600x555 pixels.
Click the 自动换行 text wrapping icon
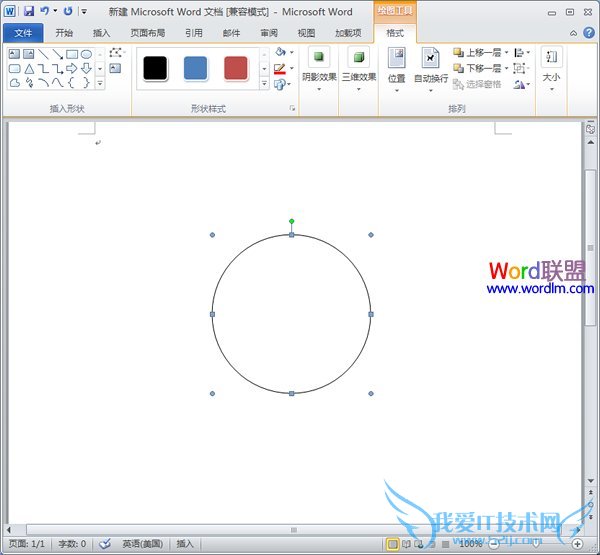coord(431,65)
